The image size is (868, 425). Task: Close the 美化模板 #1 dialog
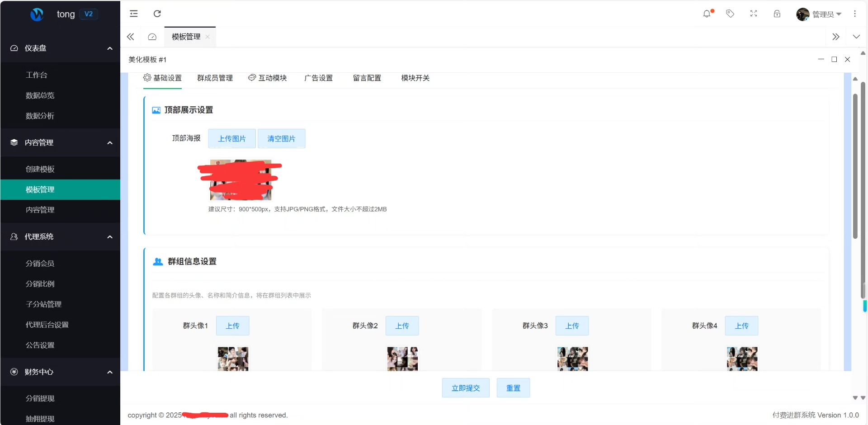[848, 59]
